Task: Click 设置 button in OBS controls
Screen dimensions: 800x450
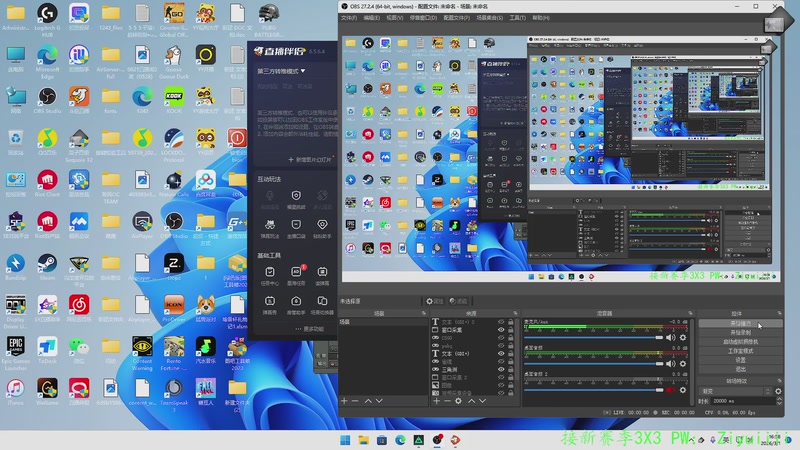Action: (x=740, y=360)
